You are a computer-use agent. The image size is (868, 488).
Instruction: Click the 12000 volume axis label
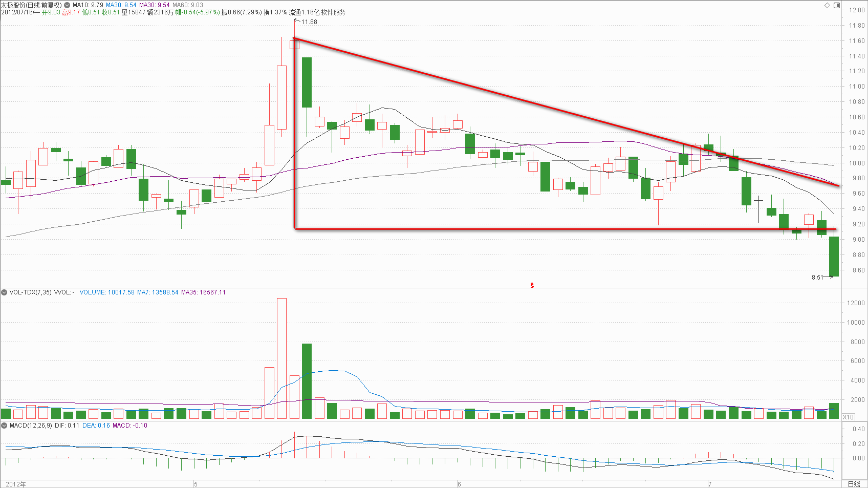pyautogui.click(x=856, y=303)
